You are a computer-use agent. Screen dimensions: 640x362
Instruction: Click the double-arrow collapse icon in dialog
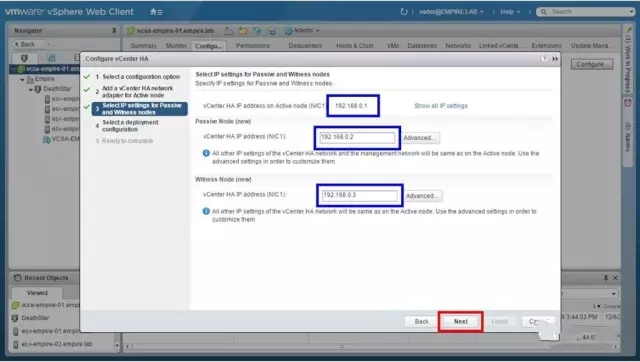point(555,59)
